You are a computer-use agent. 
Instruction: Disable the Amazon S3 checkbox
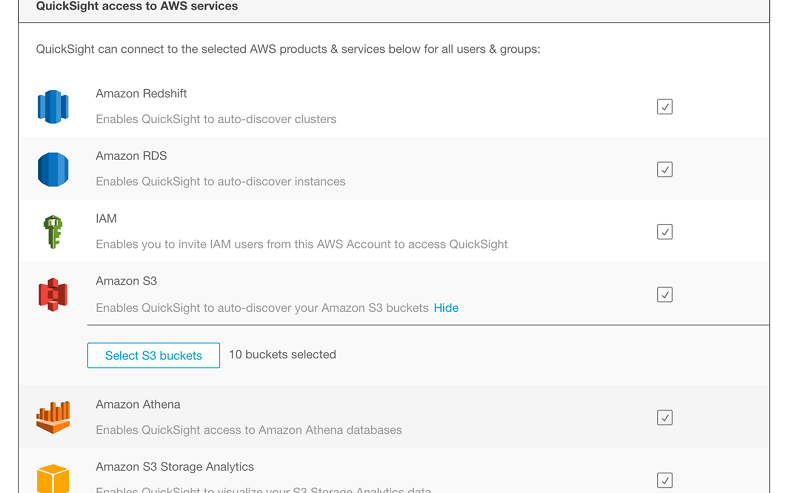pyautogui.click(x=665, y=295)
